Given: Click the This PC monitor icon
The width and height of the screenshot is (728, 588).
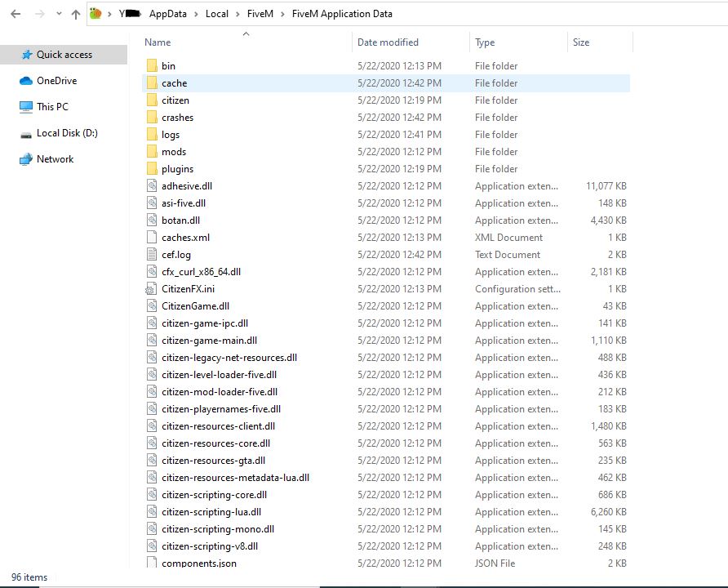Looking at the screenshot, I should click(26, 107).
